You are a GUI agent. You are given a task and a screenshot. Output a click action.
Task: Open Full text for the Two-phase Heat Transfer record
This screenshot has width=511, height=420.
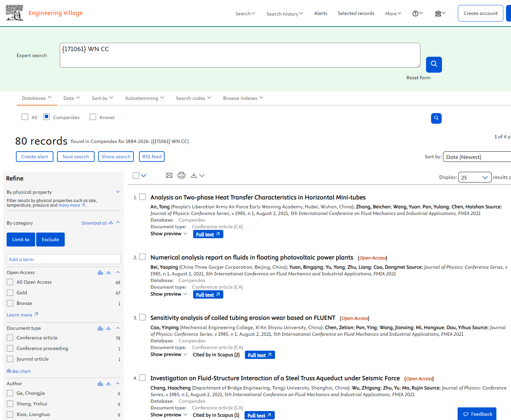click(x=208, y=234)
